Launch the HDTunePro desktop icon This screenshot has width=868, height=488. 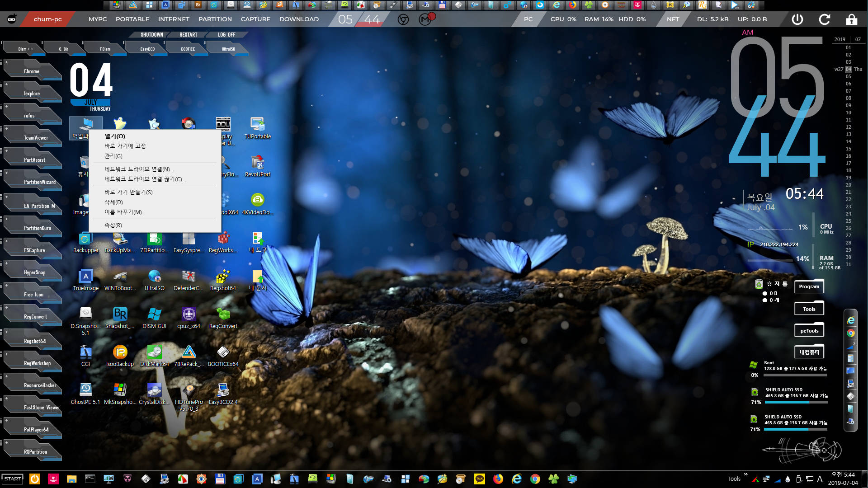pyautogui.click(x=189, y=397)
